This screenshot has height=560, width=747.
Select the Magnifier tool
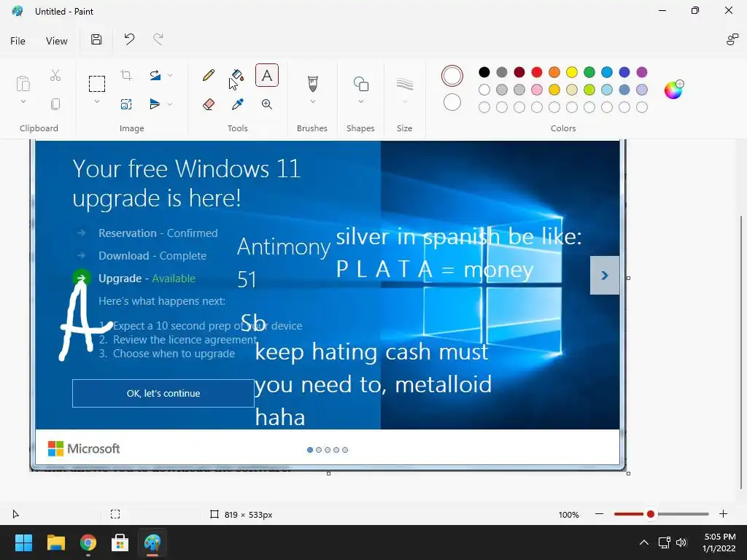tap(267, 104)
